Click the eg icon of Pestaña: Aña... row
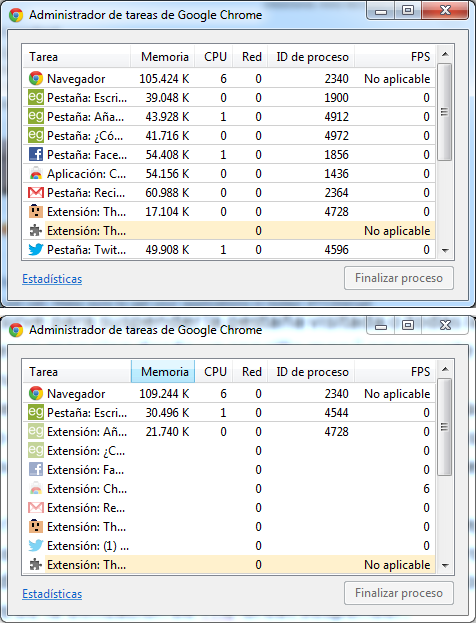Viewport: 476px width, 624px height. click(x=36, y=117)
